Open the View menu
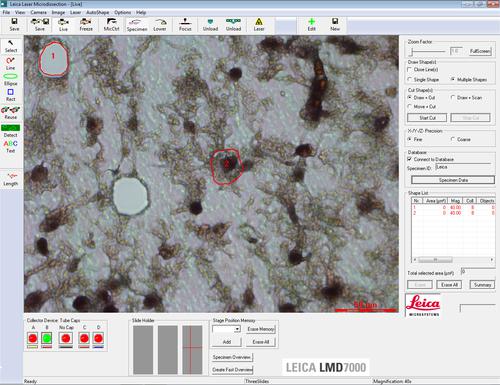This screenshot has height=385, width=500. tap(20, 12)
